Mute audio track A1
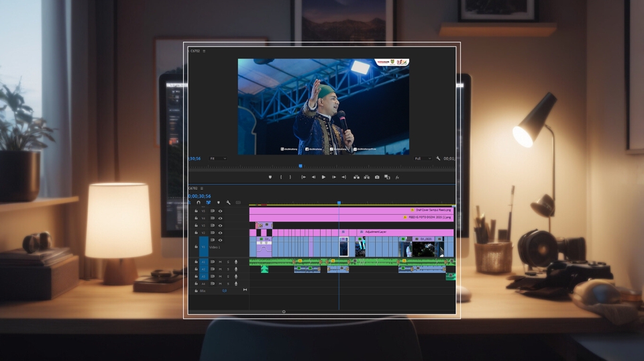 point(220,262)
